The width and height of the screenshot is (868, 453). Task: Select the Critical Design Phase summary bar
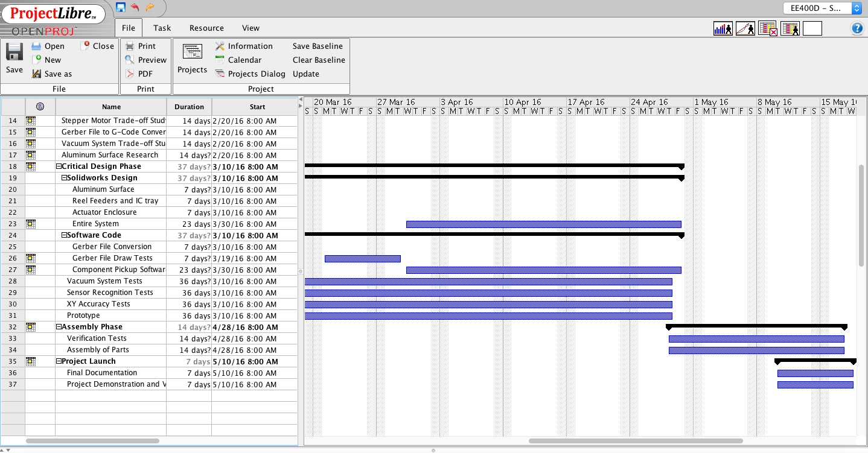(x=494, y=166)
